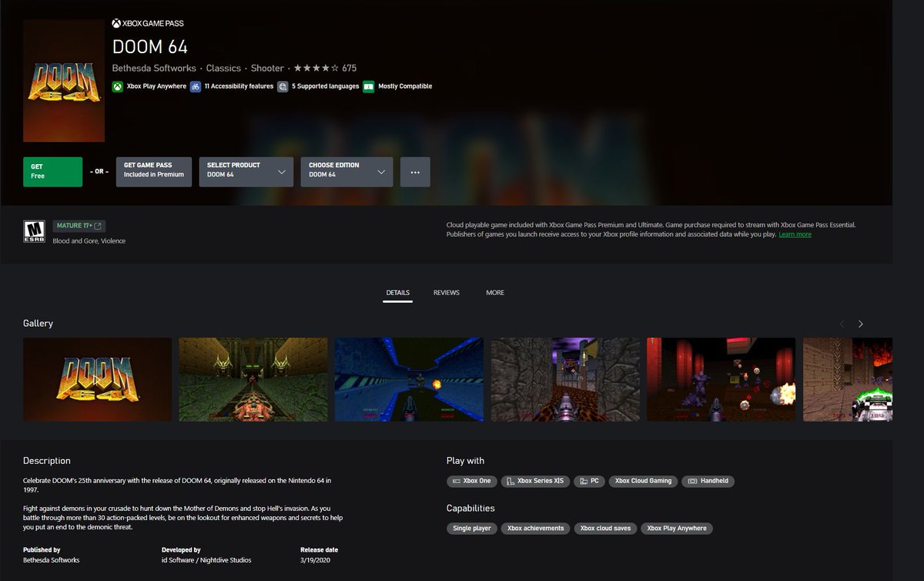Click the supported languages globe icon
The height and width of the screenshot is (581, 924).
[283, 86]
